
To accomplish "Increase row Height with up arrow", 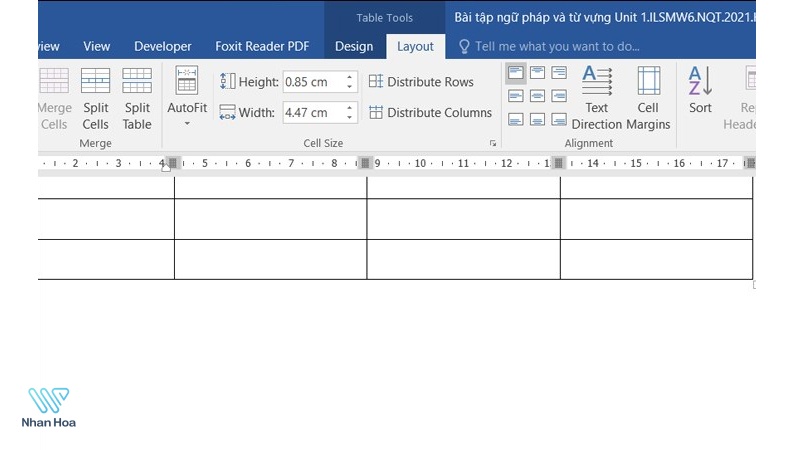I will (349, 77).
